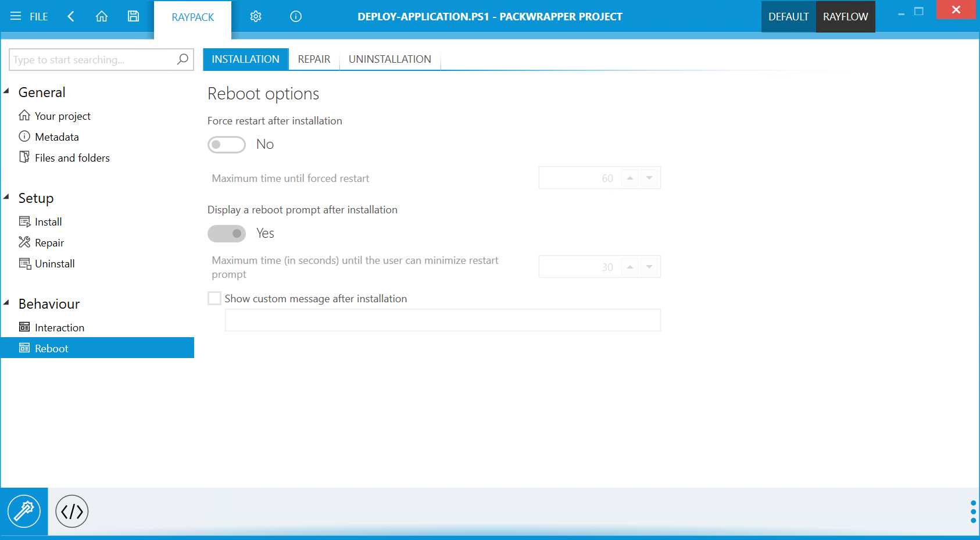Open the three-dots menu at bottom right
This screenshot has width=980, height=540.
coord(973,512)
